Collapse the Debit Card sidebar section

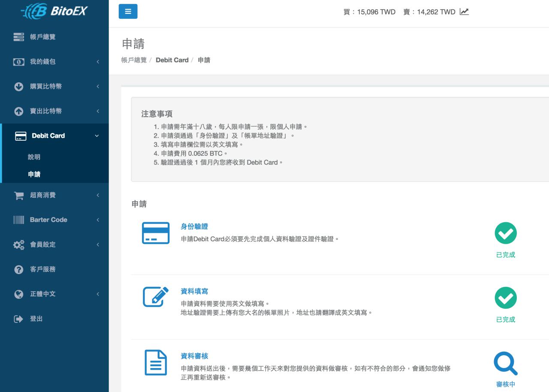pos(97,136)
